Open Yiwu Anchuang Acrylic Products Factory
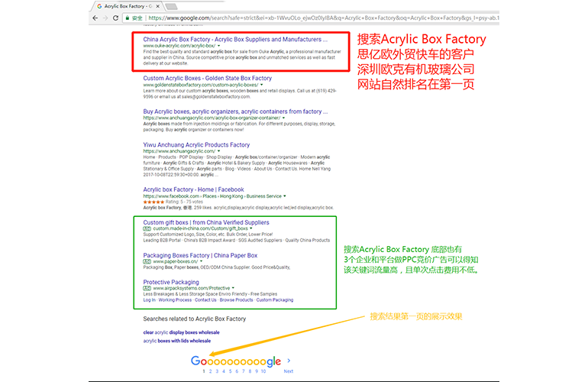This screenshot has height=382, width=588. click(x=196, y=145)
